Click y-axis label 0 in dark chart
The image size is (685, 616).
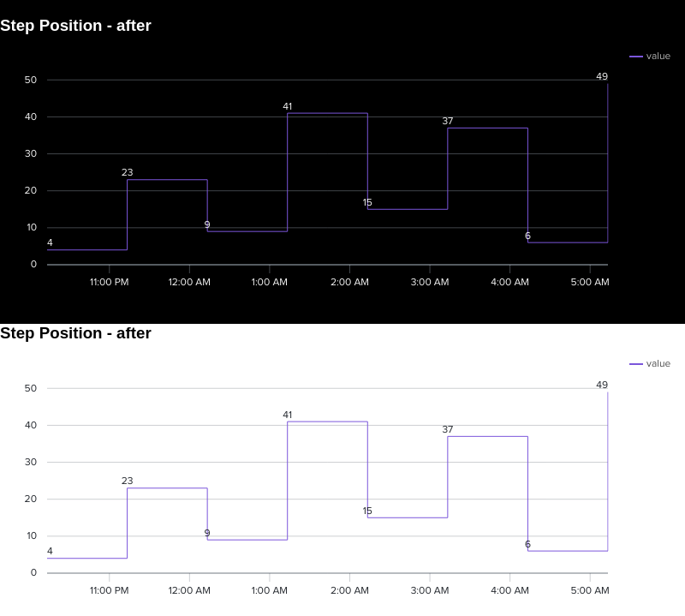(x=33, y=264)
